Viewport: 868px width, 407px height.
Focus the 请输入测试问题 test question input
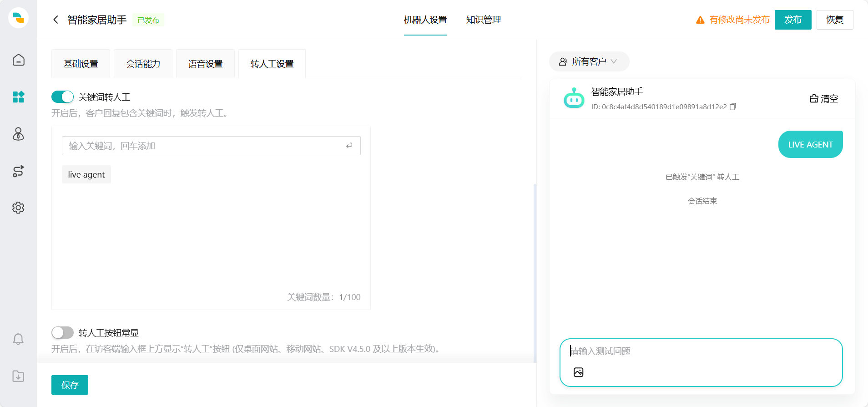701,362
